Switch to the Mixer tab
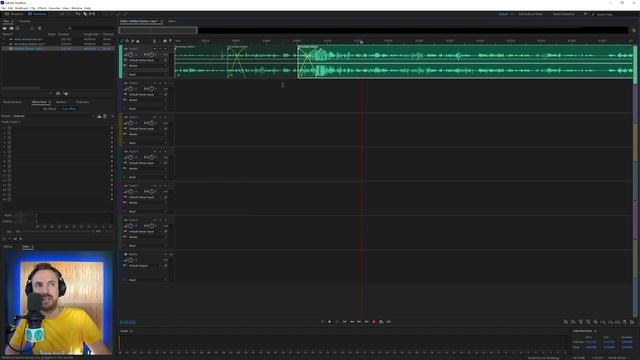 click(172, 21)
